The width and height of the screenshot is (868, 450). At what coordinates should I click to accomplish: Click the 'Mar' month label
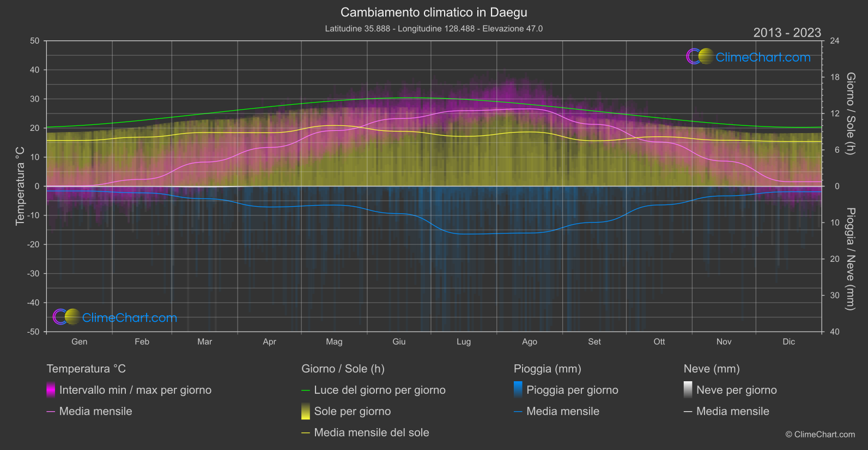tap(204, 341)
